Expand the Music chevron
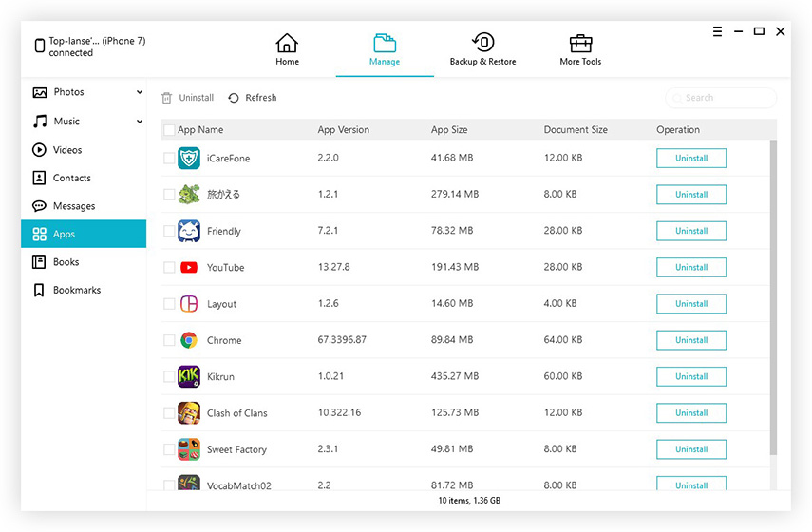812x532 pixels. [140, 122]
